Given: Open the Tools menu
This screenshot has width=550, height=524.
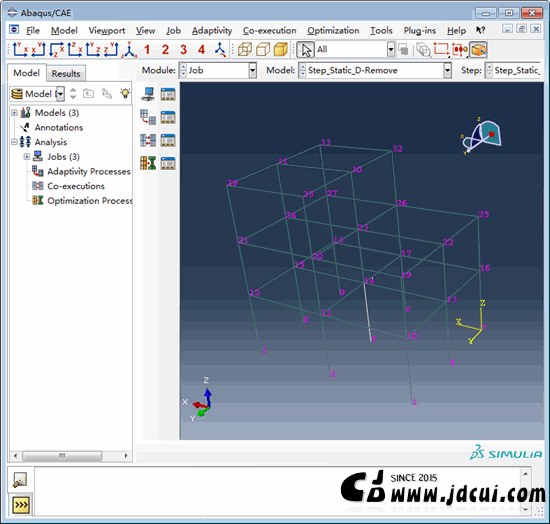Looking at the screenshot, I should tap(381, 31).
